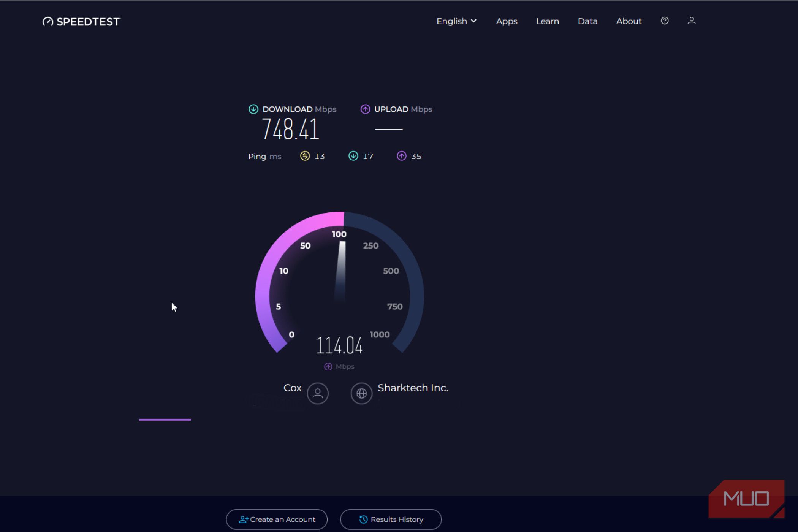The width and height of the screenshot is (798, 532).
Task: Click the 500 mark on the gauge
Action: click(391, 271)
